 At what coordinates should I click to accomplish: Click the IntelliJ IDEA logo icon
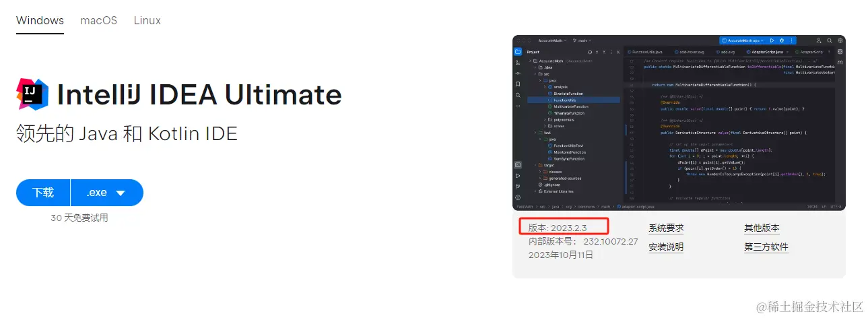32,94
